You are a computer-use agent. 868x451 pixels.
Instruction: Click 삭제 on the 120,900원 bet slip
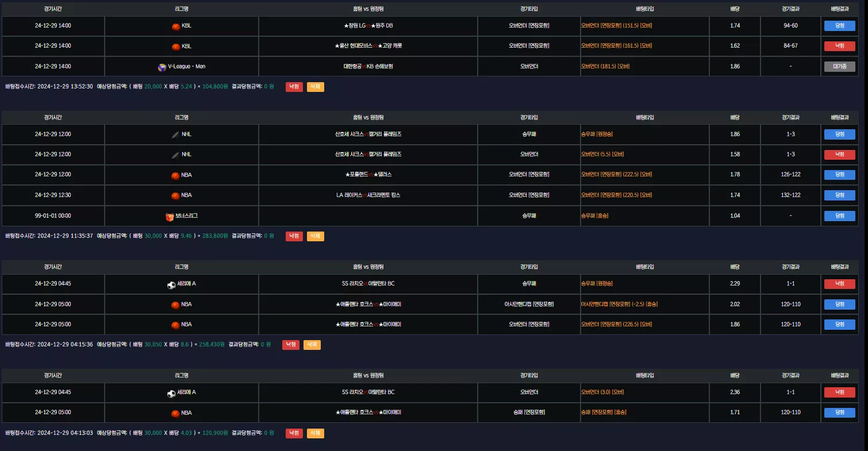[x=315, y=433]
